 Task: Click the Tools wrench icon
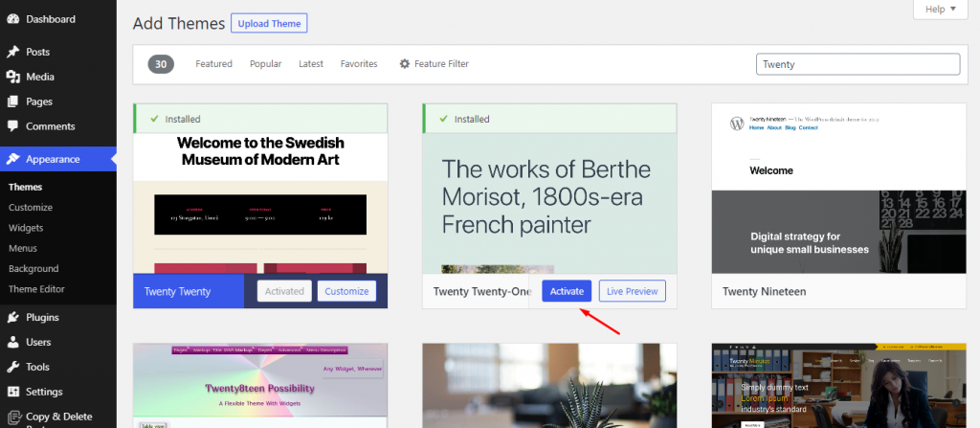click(12, 367)
